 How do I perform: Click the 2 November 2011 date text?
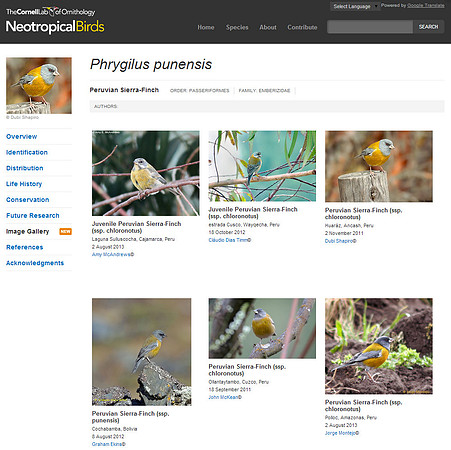(344, 233)
